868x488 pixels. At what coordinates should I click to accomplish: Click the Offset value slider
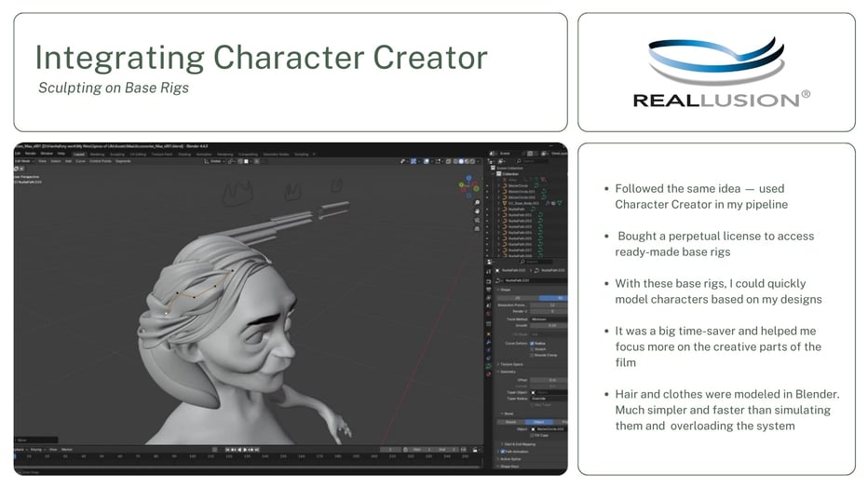click(549, 380)
